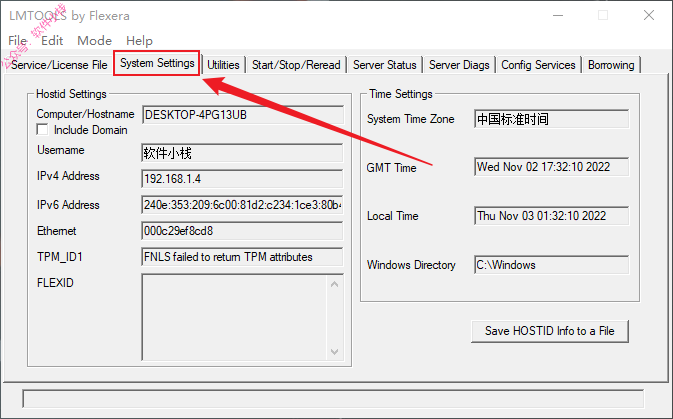Click the FLEXID scrollbar up arrow
Image resolution: width=673 pixels, height=419 pixels.
click(x=335, y=284)
